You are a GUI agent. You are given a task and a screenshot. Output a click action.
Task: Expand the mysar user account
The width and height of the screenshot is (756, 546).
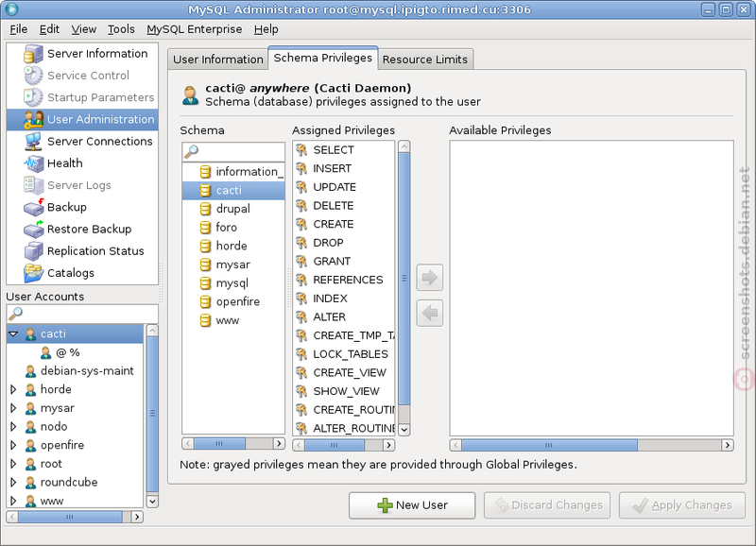tap(13, 408)
